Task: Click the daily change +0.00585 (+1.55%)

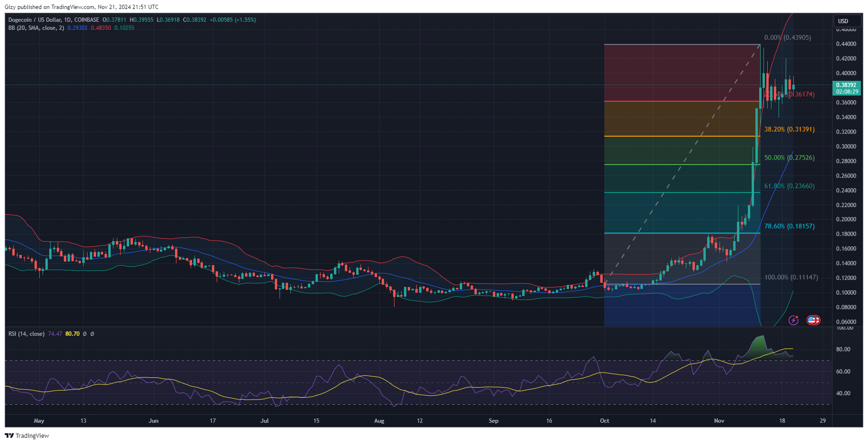Action: pyautogui.click(x=233, y=20)
